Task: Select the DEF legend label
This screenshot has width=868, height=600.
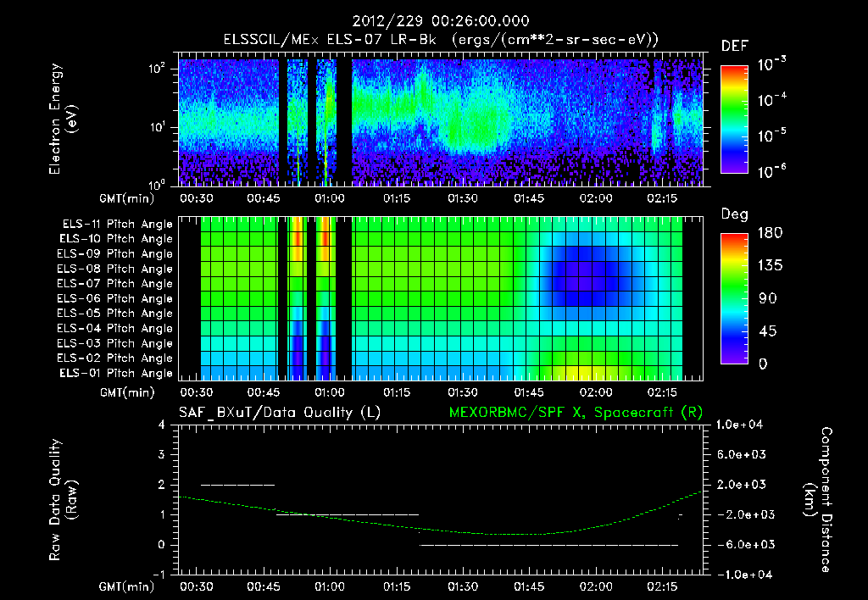Action: coord(735,47)
